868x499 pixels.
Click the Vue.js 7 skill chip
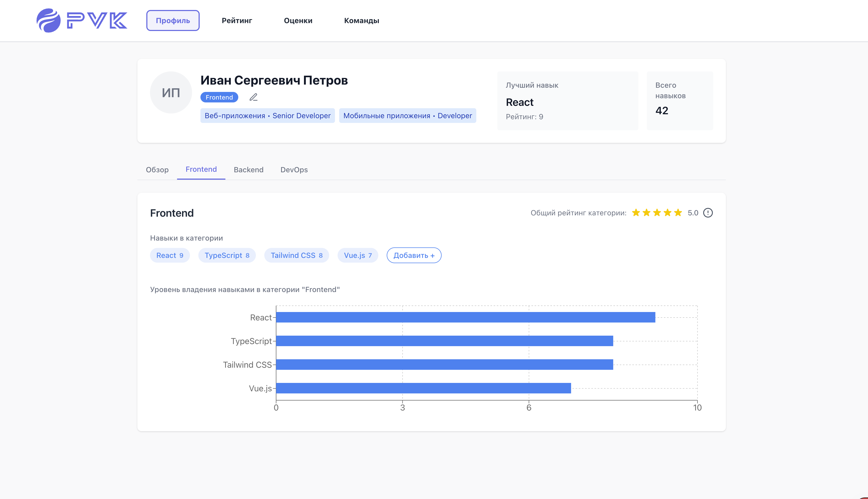click(358, 255)
